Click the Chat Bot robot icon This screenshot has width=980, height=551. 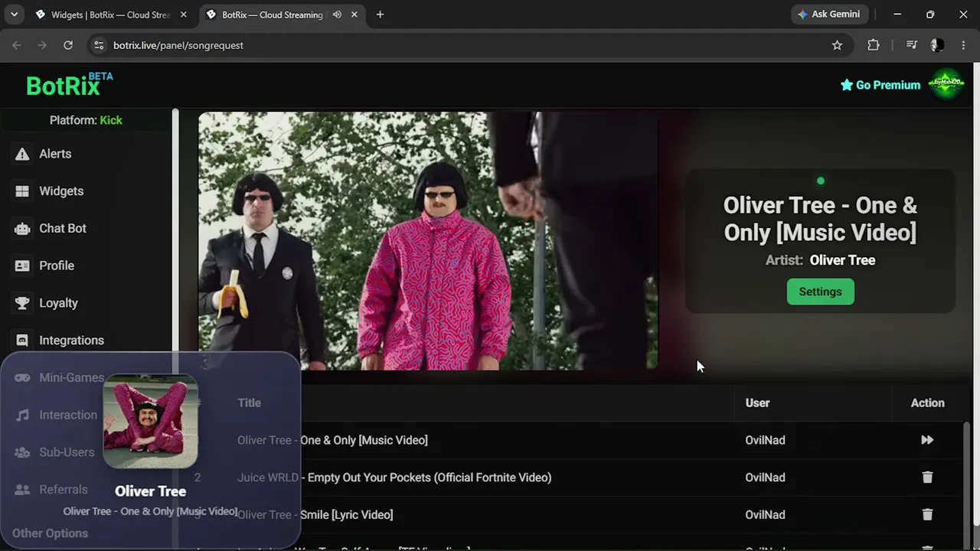(x=22, y=228)
